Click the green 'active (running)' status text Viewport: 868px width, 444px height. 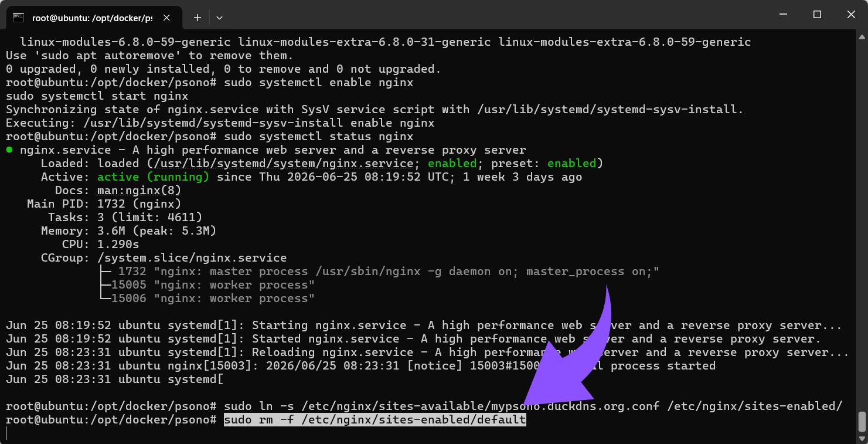click(154, 177)
